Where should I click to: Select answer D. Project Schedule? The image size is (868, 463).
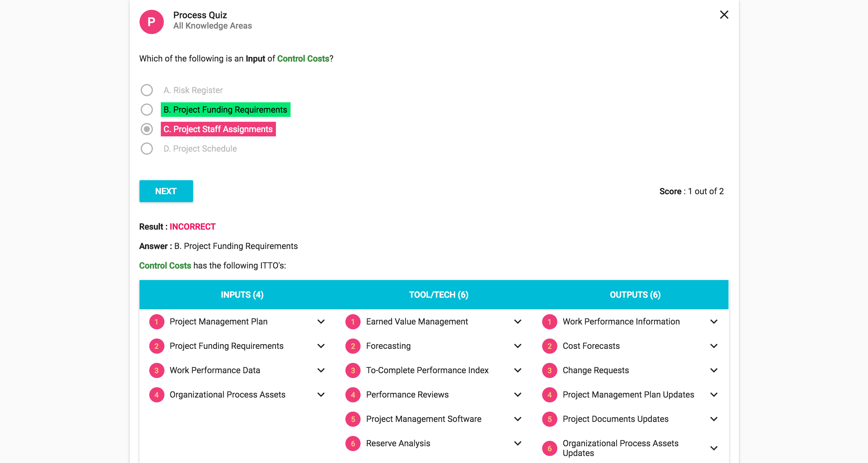[146, 149]
